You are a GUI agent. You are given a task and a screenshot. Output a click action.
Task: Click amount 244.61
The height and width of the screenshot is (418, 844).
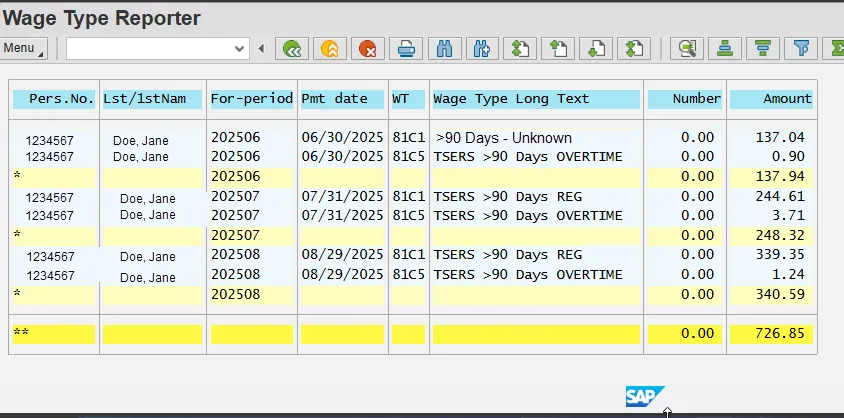(780, 196)
